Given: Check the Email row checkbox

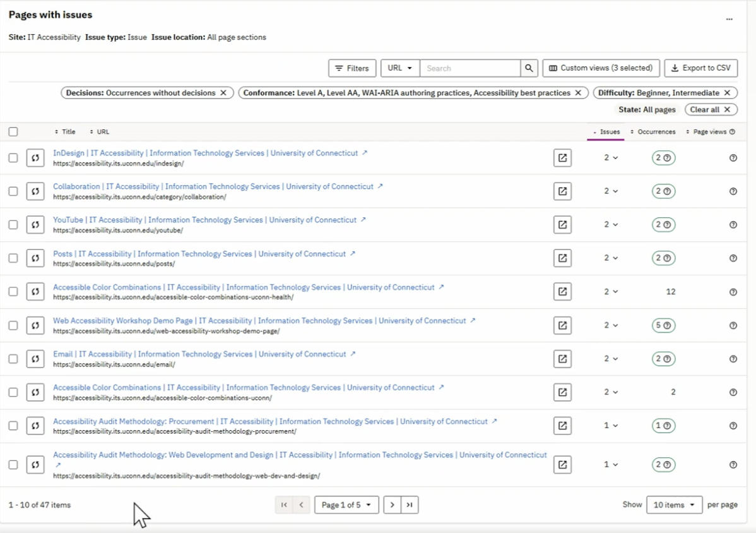Looking at the screenshot, I should (13, 359).
